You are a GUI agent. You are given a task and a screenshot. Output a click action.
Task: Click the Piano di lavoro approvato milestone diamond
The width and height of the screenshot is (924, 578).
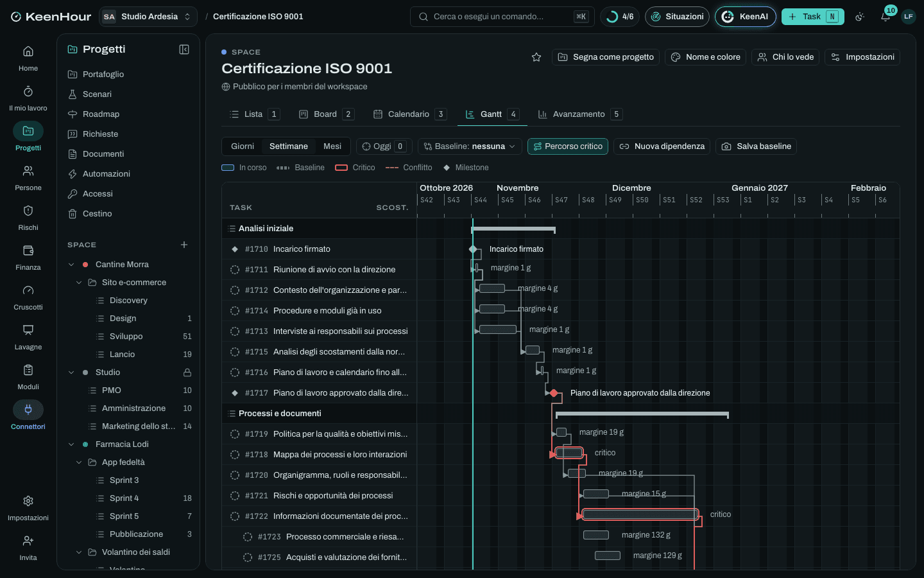tap(554, 393)
